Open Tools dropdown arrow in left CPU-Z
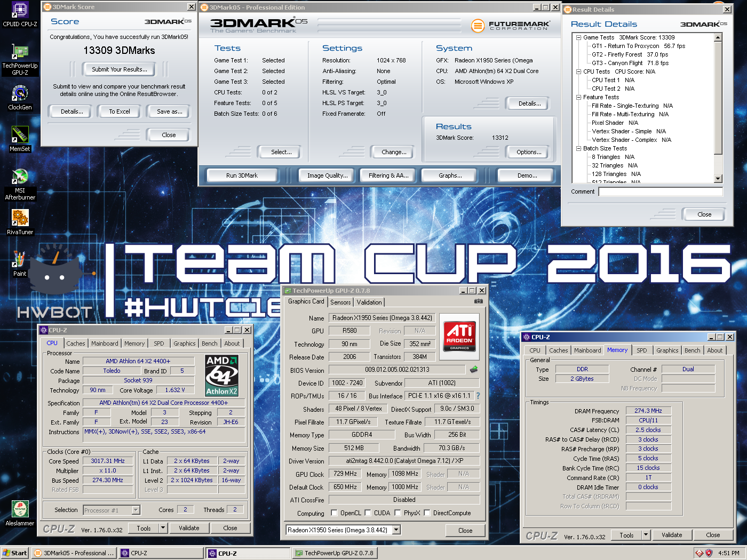Viewport: 747px width, 560px height. pyautogui.click(x=163, y=528)
